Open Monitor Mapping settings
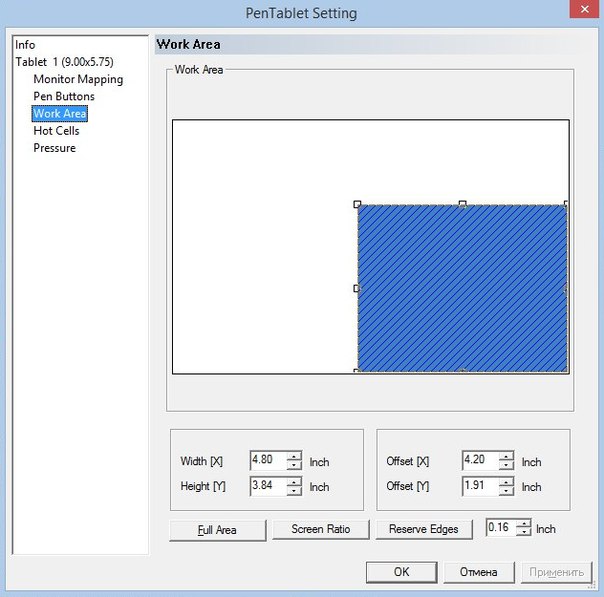This screenshot has width=604, height=597. tap(78, 79)
